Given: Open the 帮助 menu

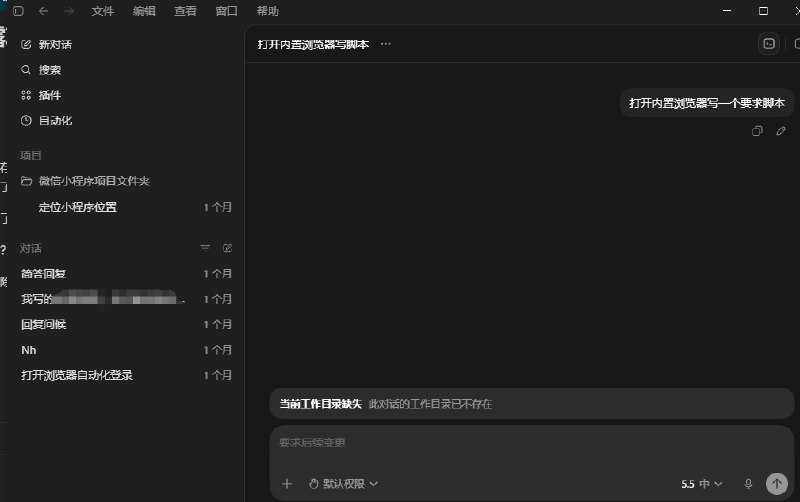Looking at the screenshot, I should (268, 11).
